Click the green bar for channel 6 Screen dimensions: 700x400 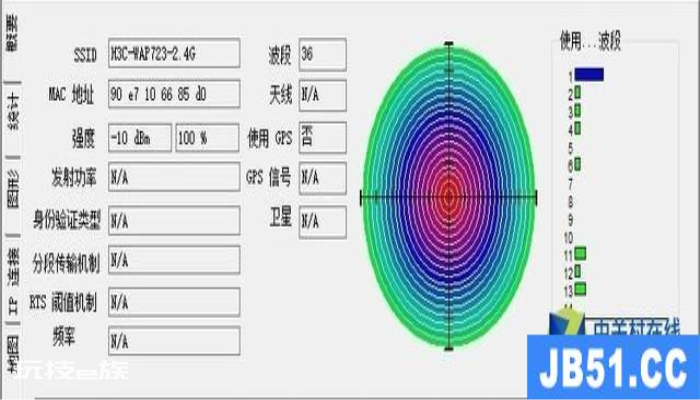(578, 164)
